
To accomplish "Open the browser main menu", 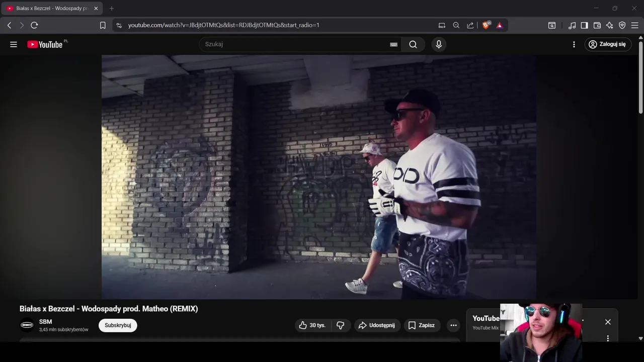I will click(635, 25).
